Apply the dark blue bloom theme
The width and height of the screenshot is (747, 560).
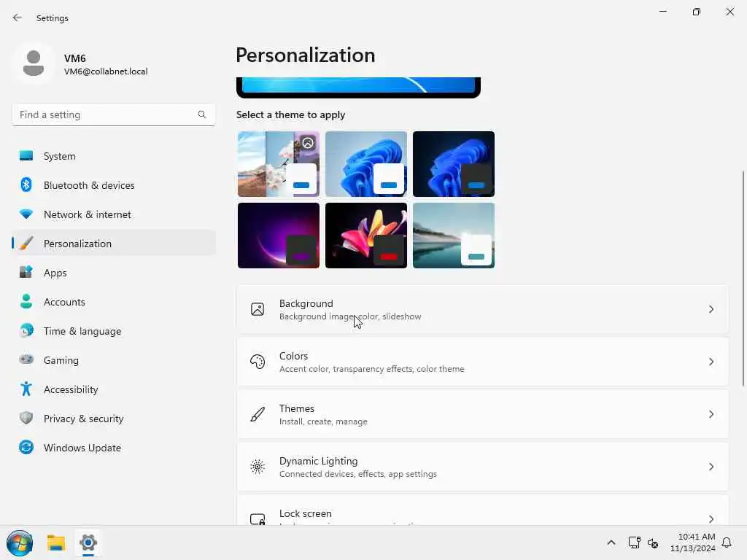pos(454,164)
